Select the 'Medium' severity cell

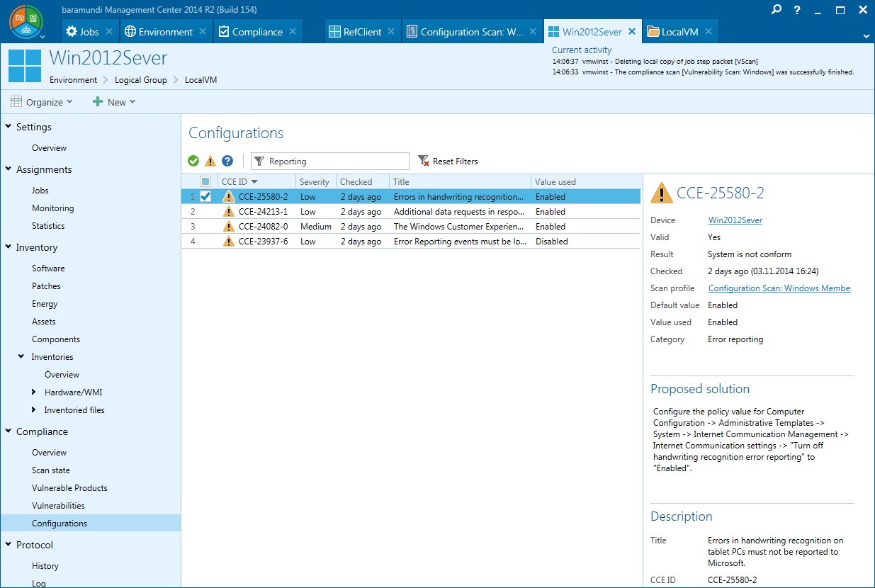[x=316, y=227]
